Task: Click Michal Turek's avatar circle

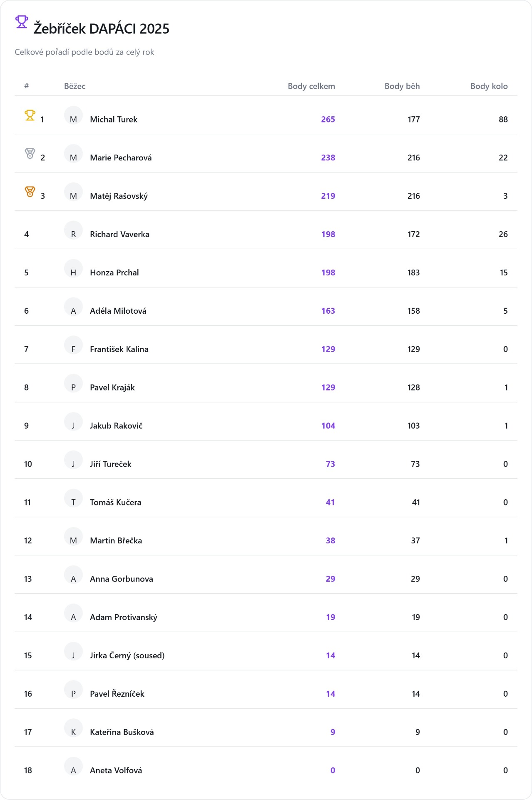Action: [x=73, y=116]
